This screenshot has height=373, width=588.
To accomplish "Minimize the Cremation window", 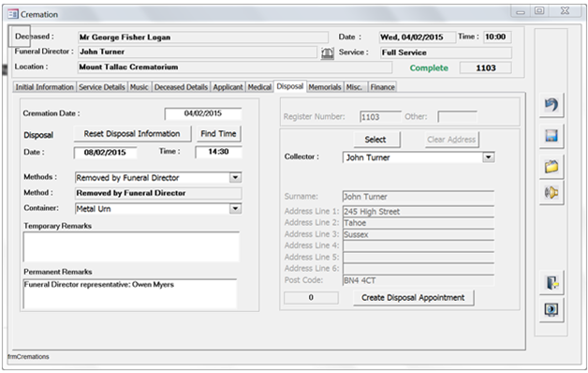I will (521, 11).
